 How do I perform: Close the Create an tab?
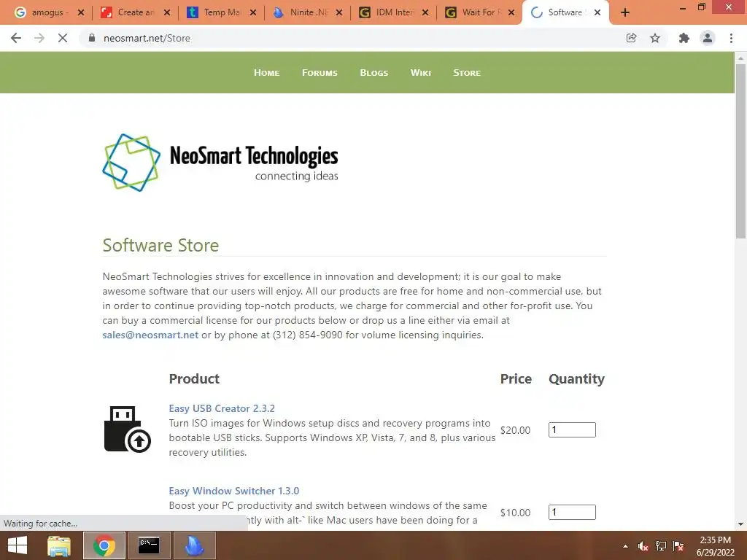tap(167, 12)
